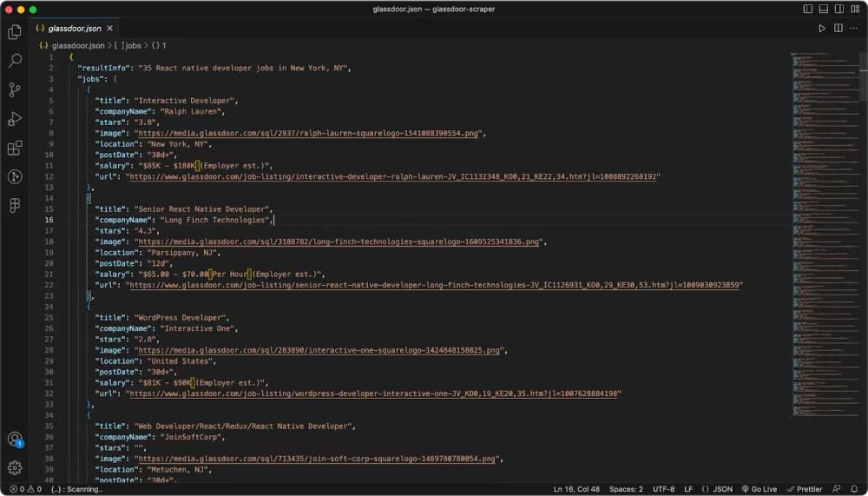
Task: Open the Ralph Lauren job-listing URL
Action: pyautogui.click(x=392, y=177)
